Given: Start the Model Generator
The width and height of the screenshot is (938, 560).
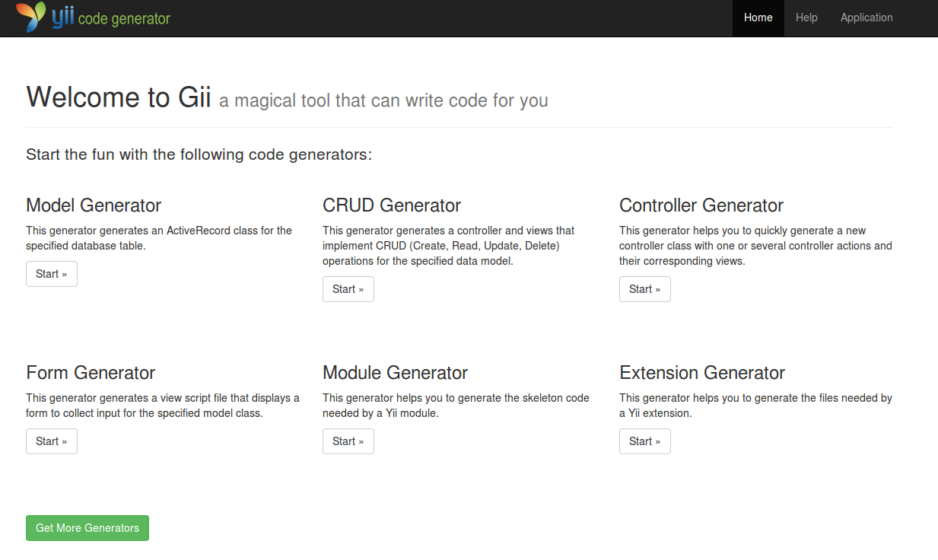Looking at the screenshot, I should (52, 274).
